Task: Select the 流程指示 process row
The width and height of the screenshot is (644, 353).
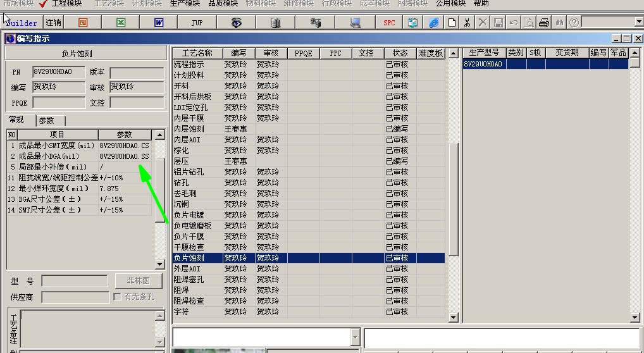Action: [x=309, y=65]
